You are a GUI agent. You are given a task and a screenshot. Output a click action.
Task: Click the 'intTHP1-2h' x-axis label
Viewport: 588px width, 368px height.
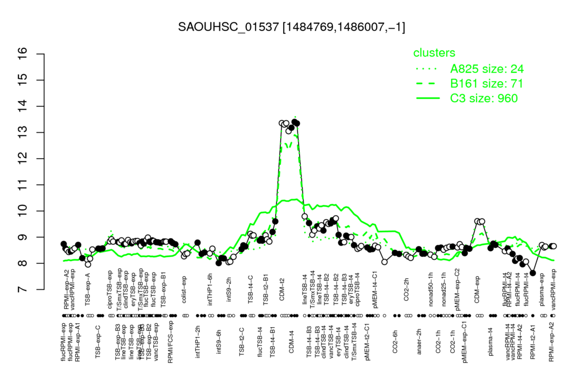(198, 343)
